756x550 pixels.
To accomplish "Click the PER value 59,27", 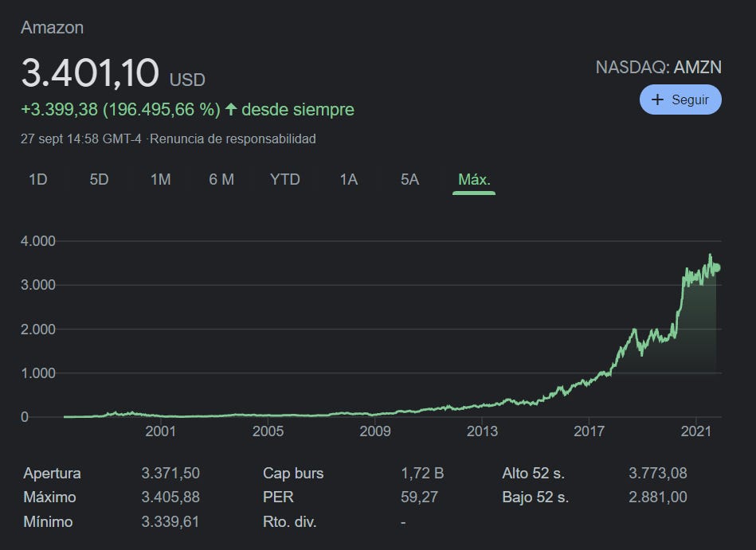I will [419, 497].
